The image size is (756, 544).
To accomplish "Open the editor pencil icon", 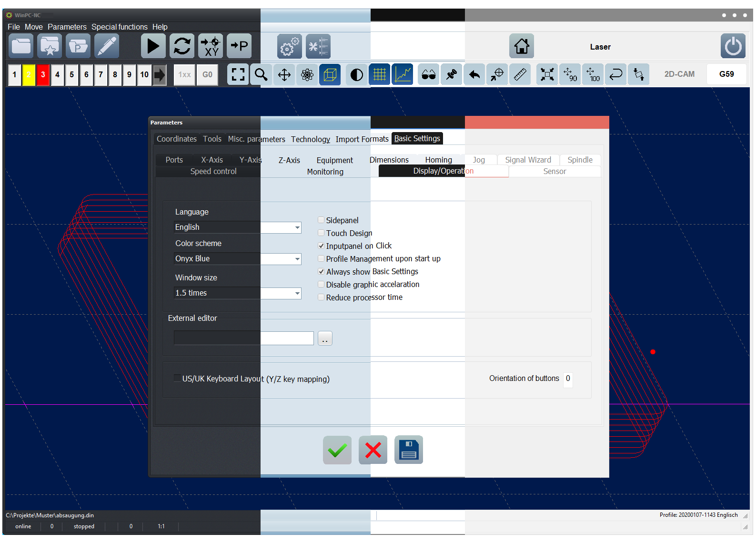I will 106,46.
